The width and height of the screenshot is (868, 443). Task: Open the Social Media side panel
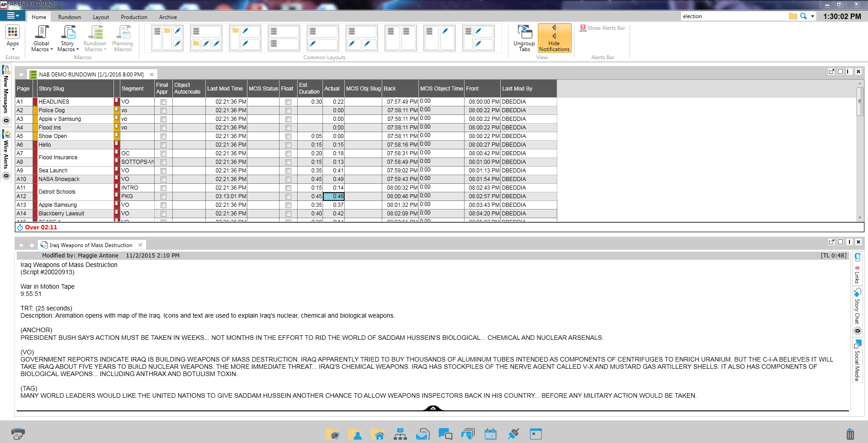click(857, 360)
